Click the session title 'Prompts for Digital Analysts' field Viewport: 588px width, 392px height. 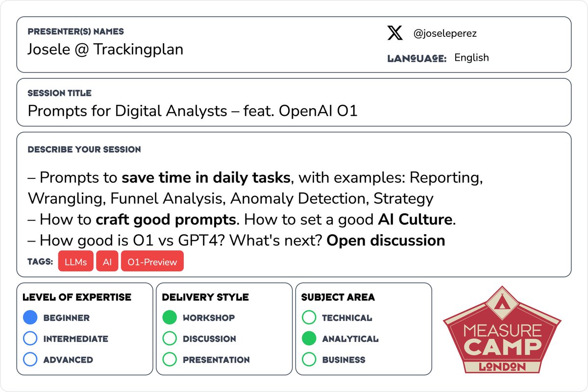[193, 111]
